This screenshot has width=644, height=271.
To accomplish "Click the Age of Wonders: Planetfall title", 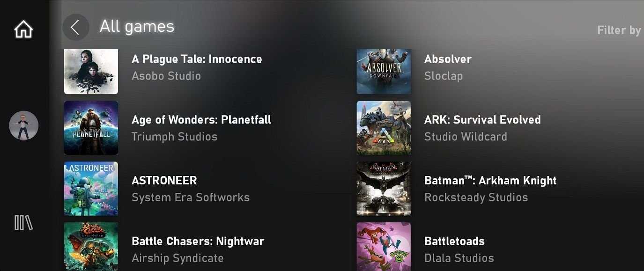I will click(201, 119).
